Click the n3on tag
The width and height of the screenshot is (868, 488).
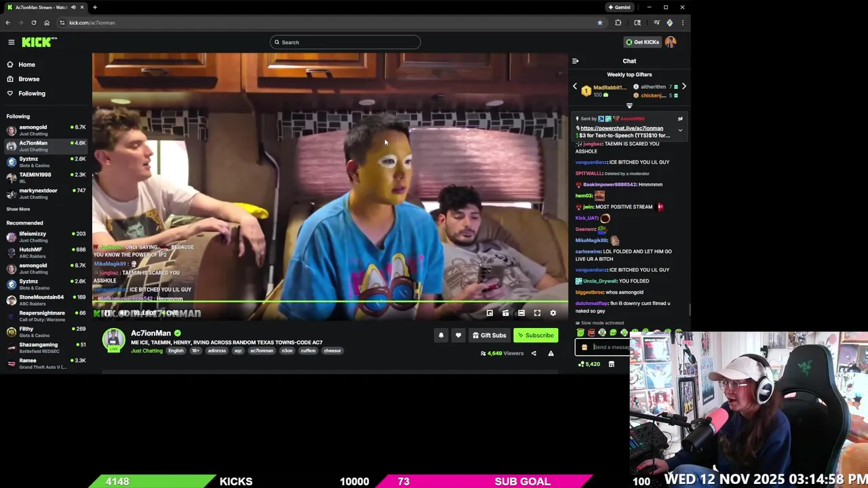(287, 350)
